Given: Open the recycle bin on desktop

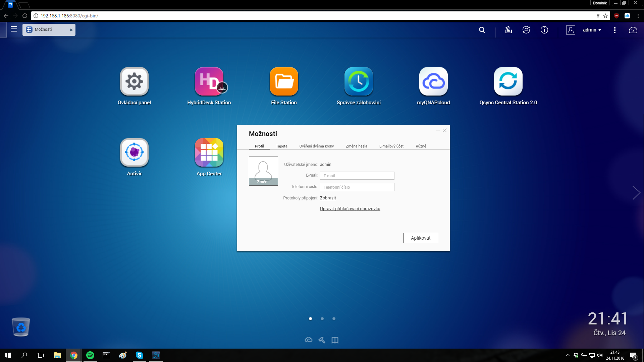Looking at the screenshot, I should [21, 327].
